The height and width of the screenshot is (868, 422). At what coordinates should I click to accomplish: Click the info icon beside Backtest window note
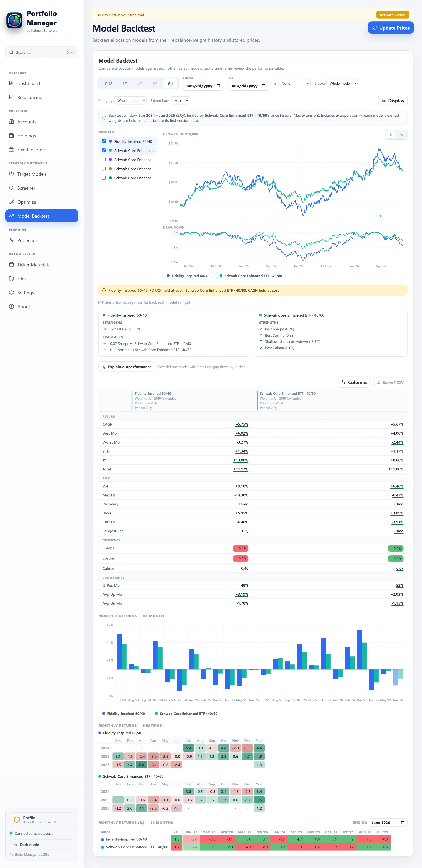[x=104, y=118]
